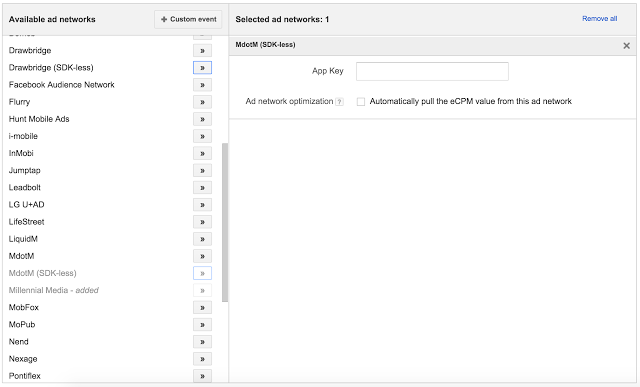Click the LiquidM label in list
The width and height of the screenshot is (640, 387).
click(23, 239)
